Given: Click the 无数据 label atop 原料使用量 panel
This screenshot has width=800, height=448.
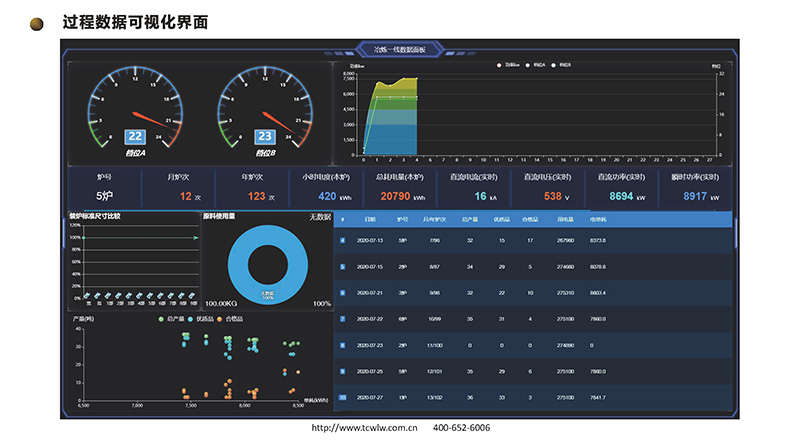Looking at the screenshot, I should click(x=320, y=217).
